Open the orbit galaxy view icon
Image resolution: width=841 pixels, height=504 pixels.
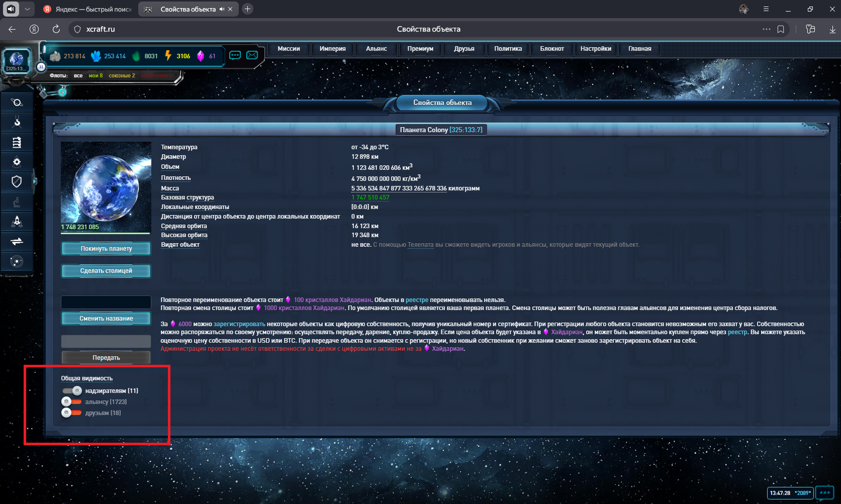point(17,261)
